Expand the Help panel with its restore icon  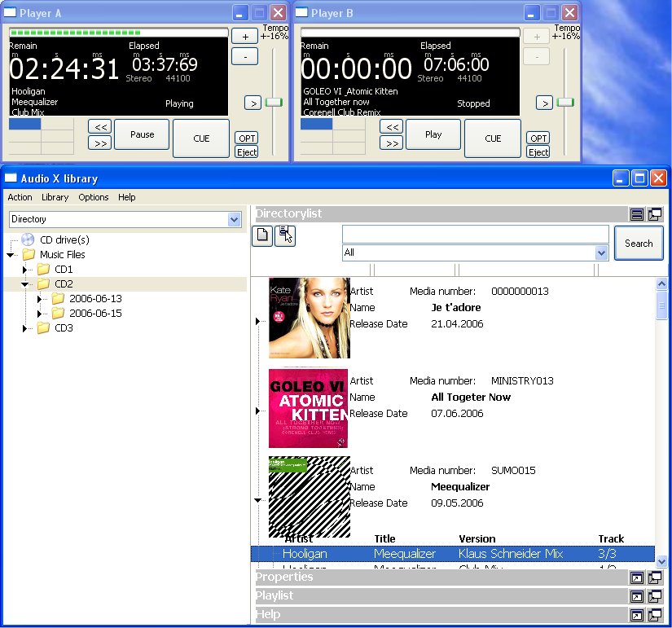pos(637,615)
